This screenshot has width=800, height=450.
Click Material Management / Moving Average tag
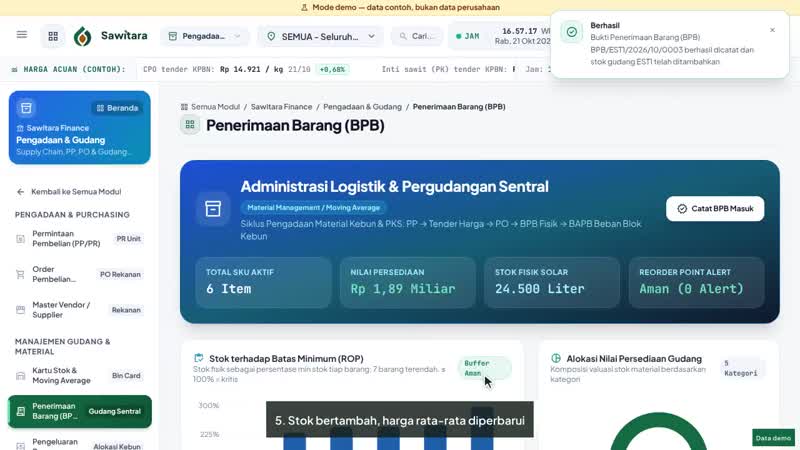(x=313, y=208)
